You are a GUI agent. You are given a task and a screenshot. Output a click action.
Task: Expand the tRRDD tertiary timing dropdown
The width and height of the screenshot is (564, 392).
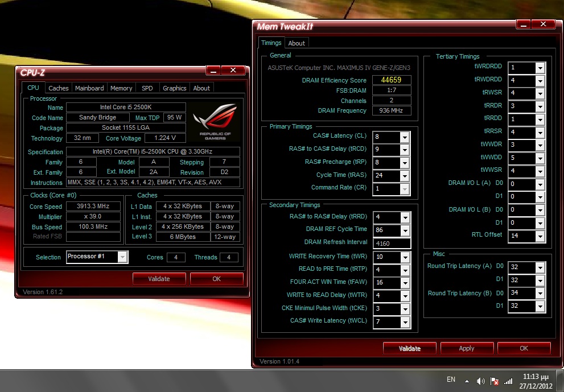[540, 119]
